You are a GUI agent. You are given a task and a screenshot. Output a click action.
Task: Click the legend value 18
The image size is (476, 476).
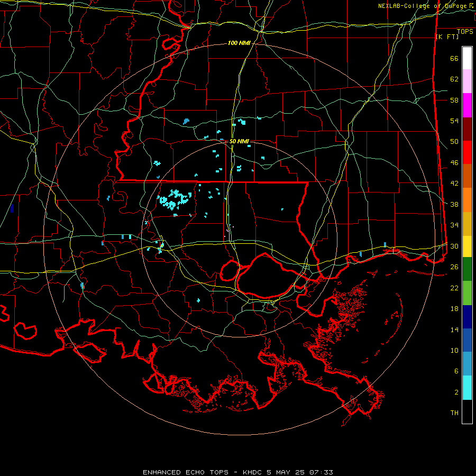[454, 309]
